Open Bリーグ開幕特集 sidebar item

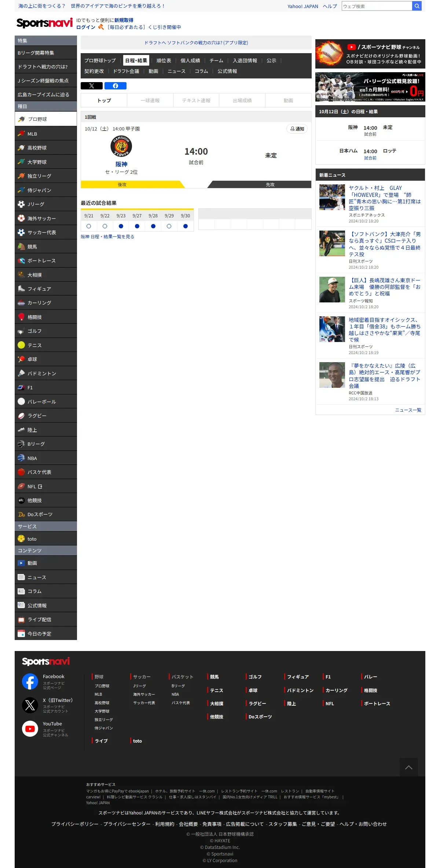[x=46, y=53]
